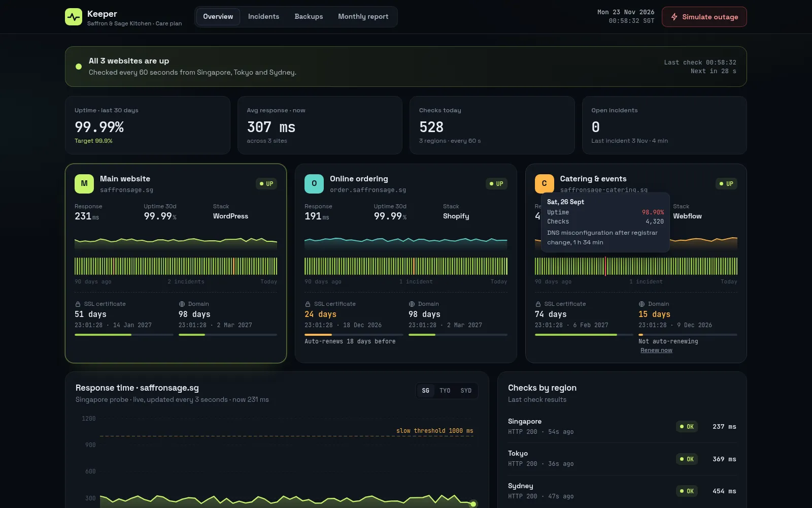
Task: Click the globe icon beside Main website Domain
Action: [182, 304]
